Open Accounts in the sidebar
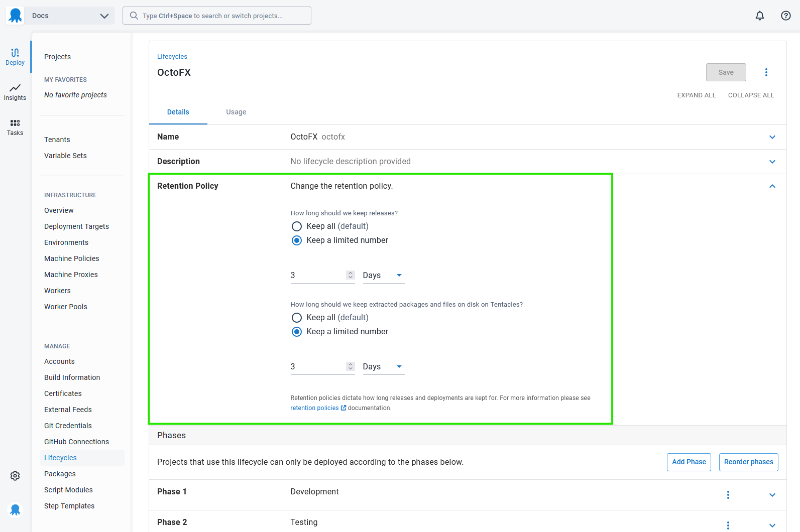The image size is (800, 532). point(59,361)
